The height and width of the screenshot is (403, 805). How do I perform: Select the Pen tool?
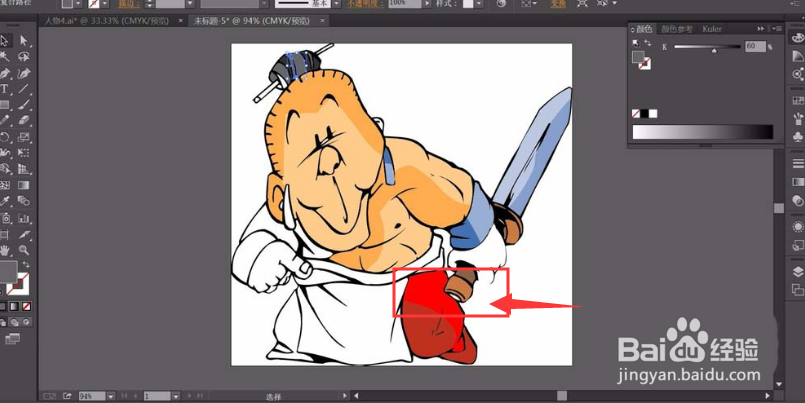pyautogui.click(x=5, y=73)
